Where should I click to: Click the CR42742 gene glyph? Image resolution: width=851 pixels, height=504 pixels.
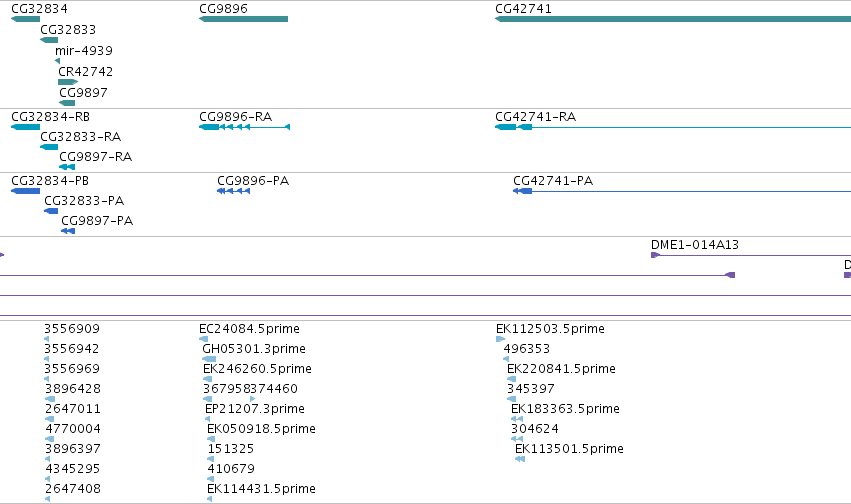pos(68,82)
